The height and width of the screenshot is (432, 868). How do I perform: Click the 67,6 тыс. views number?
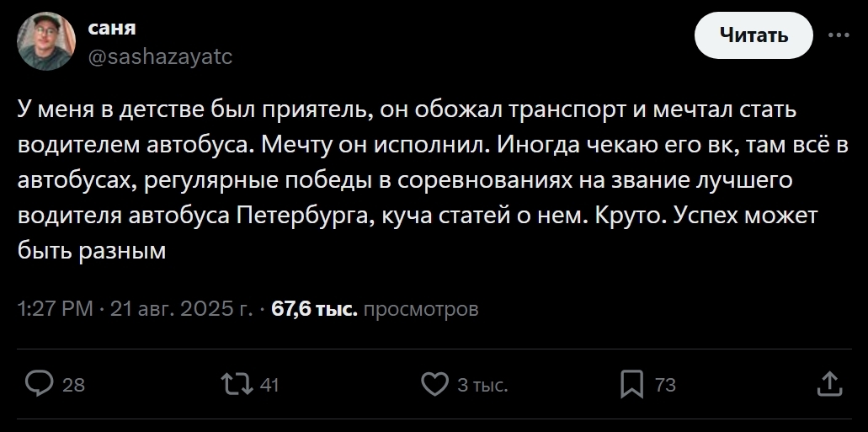pyautogui.click(x=314, y=310)
